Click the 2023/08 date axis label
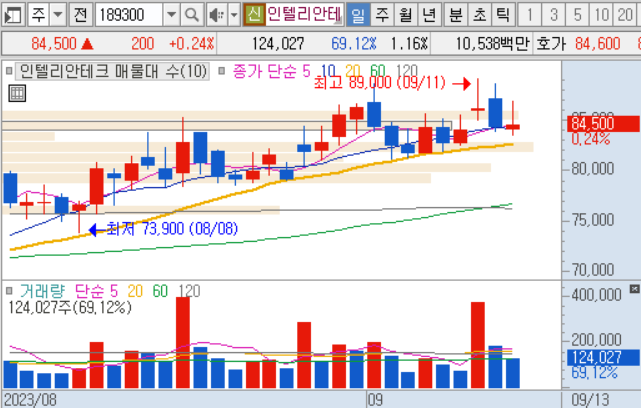 click(30, 400)
